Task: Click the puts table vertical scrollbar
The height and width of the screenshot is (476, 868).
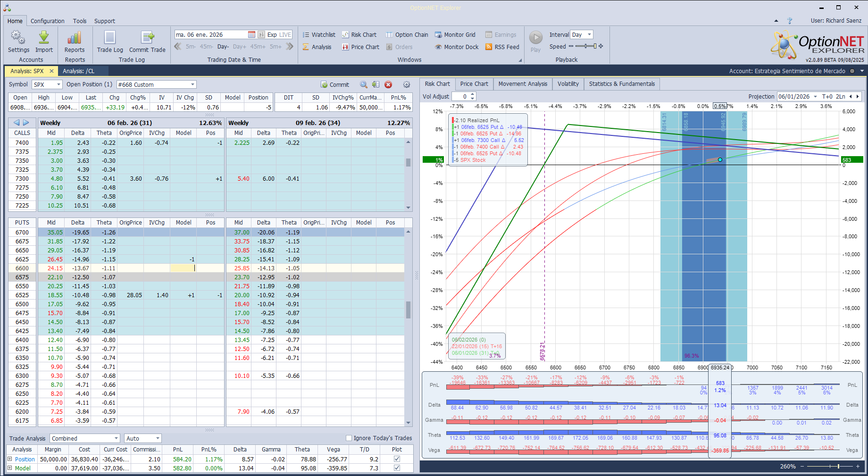Action: click(x=408, y=327)
